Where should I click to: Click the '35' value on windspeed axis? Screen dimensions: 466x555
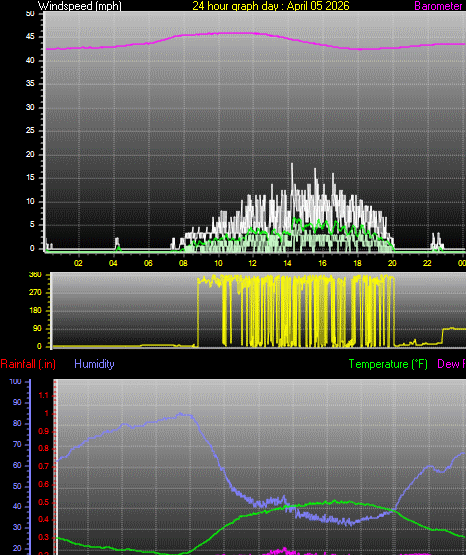click(30, 84)
